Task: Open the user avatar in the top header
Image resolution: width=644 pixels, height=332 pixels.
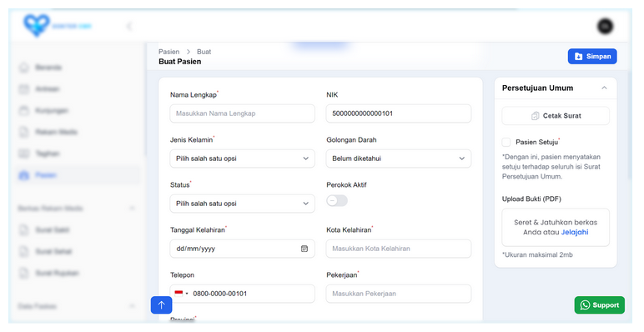Action: (605, 27)
